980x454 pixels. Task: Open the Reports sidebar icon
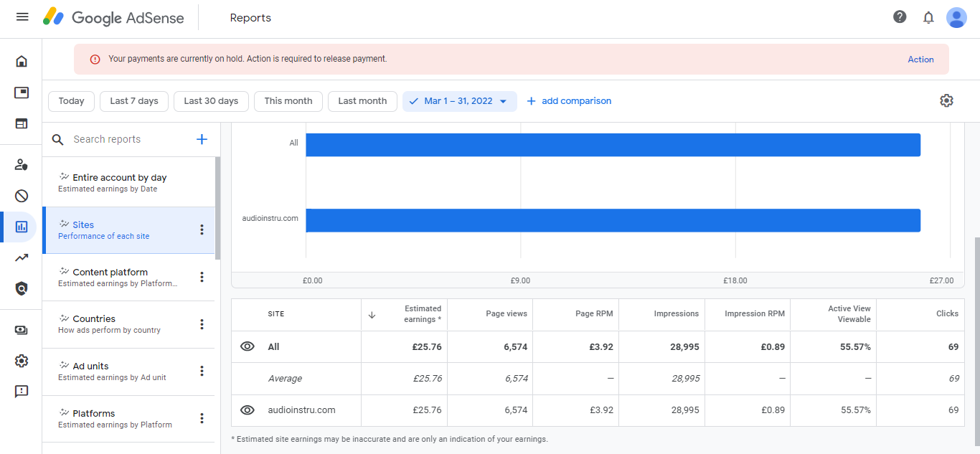pos(22,227)
